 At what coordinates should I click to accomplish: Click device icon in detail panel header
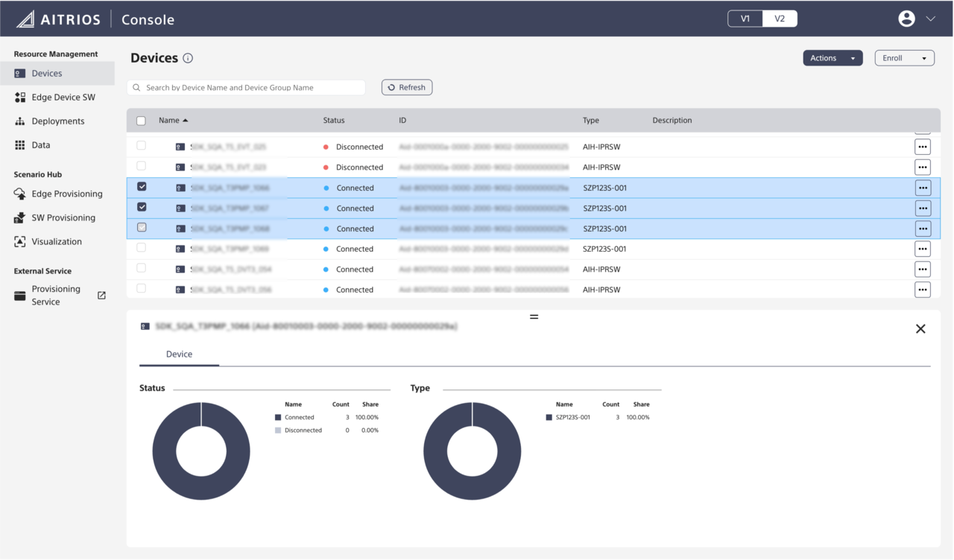point(145,326)
